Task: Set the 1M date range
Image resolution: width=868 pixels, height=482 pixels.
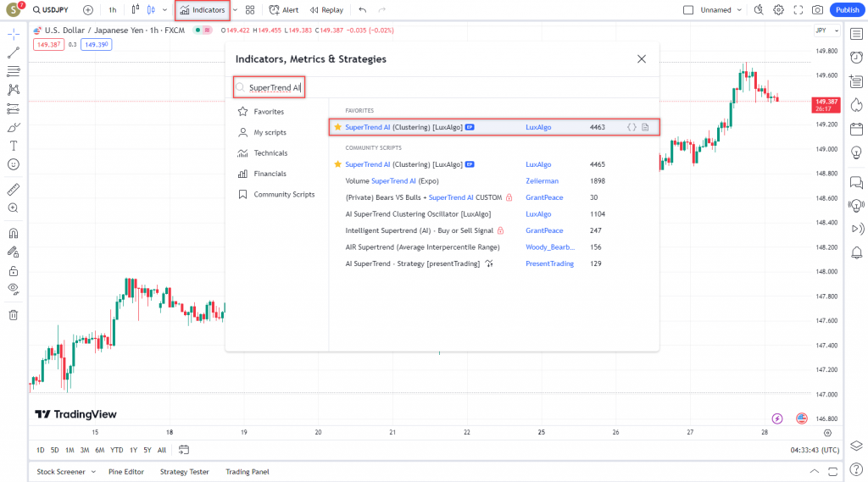Action: coord(70,451)
